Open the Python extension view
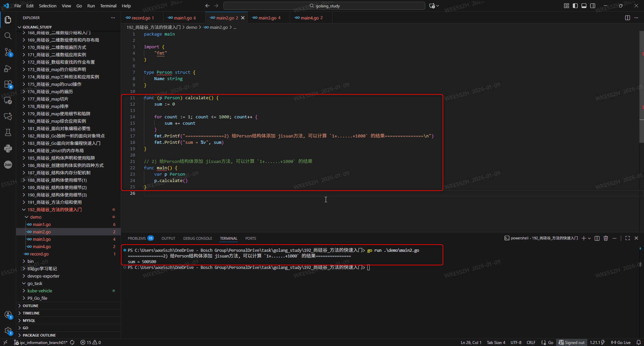Screen dimensions: 644x346 pos(8,149)
